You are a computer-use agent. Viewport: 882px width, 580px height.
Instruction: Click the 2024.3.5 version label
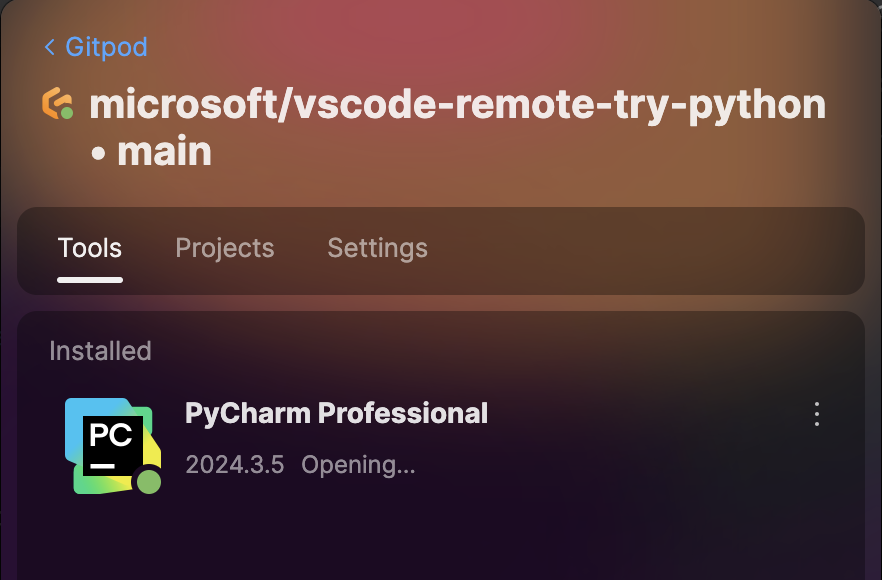(x=235, y=465)
